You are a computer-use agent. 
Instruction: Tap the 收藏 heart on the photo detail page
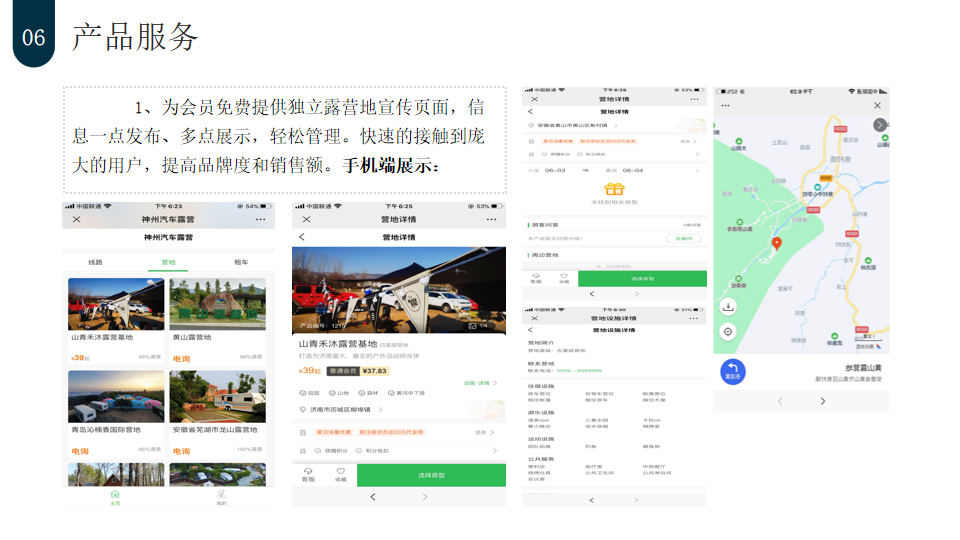340,474
